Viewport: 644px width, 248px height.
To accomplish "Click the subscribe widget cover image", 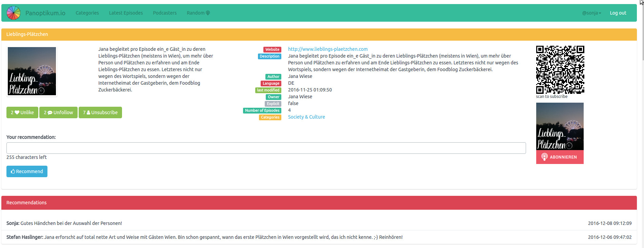I will click(x=560, y=126).
